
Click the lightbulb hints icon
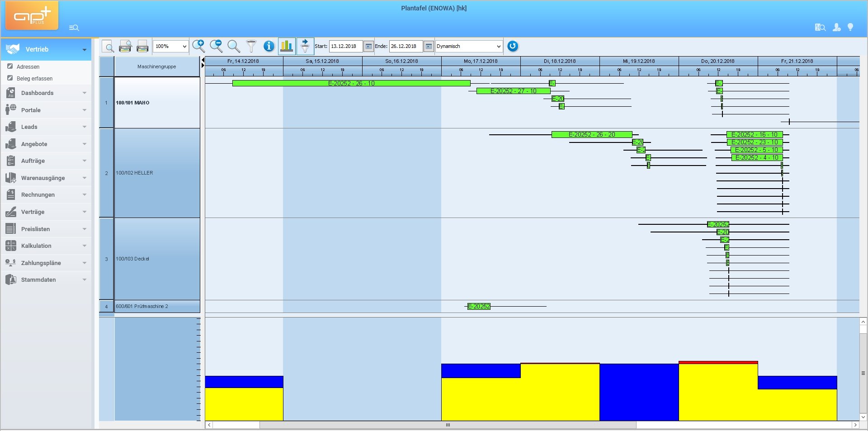click(850, 27)
